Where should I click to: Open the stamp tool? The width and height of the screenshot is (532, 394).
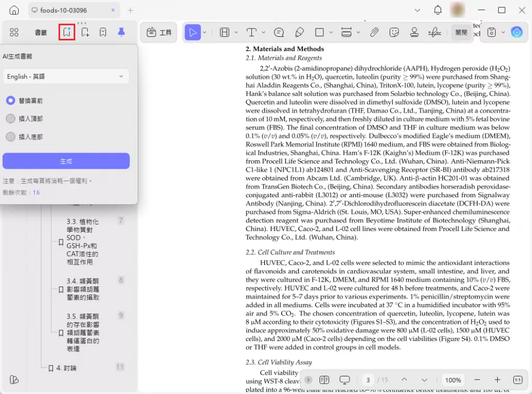tap(414, 32)
